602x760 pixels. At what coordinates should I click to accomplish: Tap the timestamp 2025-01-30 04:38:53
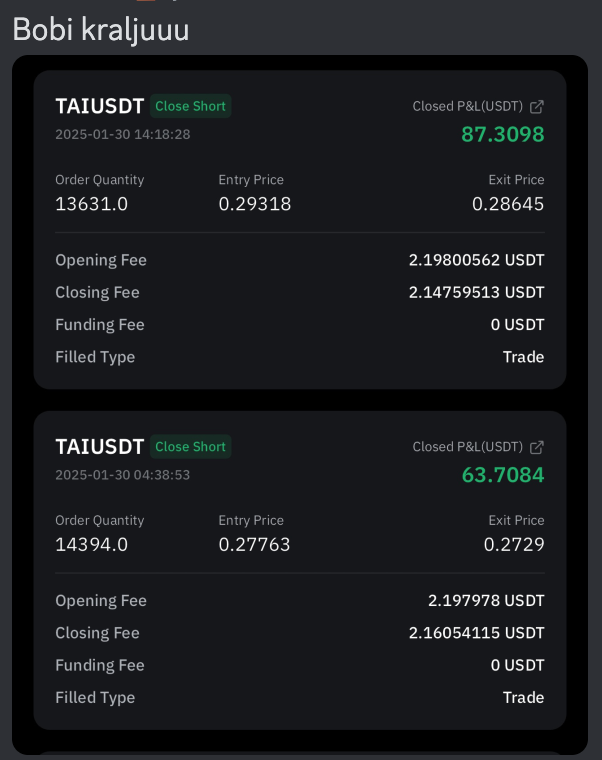(x=123, y=475)
